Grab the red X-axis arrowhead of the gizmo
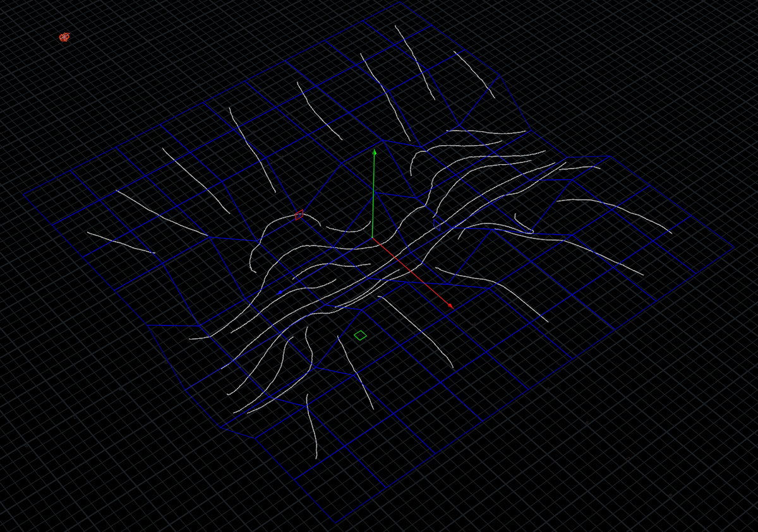 coord(451,306)
